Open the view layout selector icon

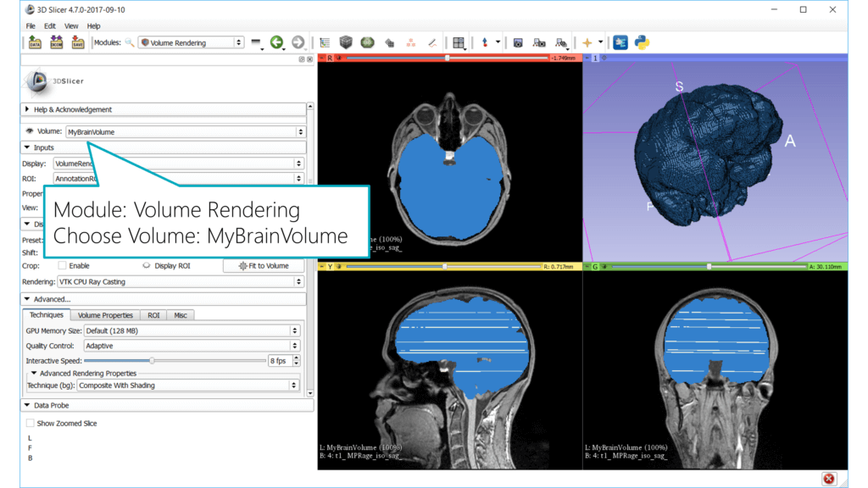point(458,42)
